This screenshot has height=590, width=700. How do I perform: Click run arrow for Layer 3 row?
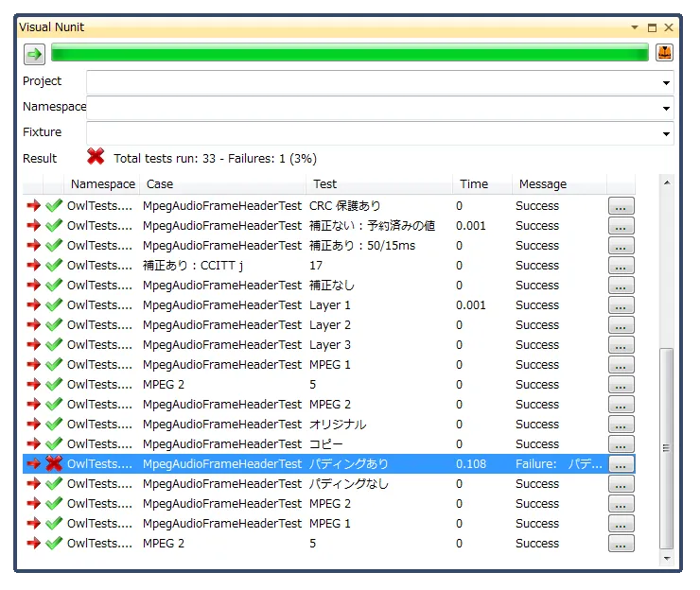click(x=33, y=344)
